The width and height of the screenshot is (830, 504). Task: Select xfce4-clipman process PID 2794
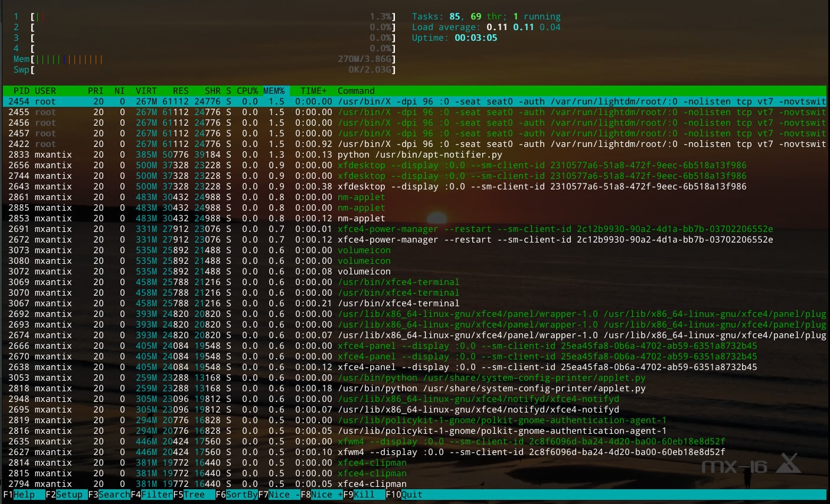click(414, 484)
